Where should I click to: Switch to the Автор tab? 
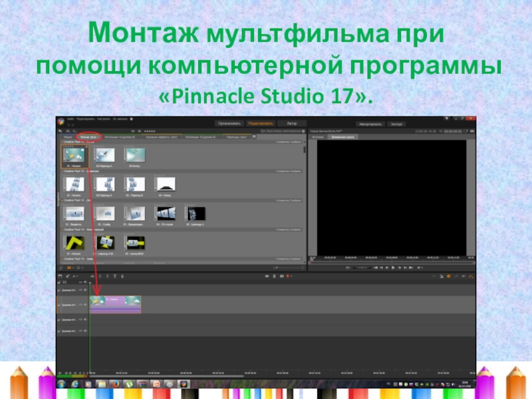292,124
